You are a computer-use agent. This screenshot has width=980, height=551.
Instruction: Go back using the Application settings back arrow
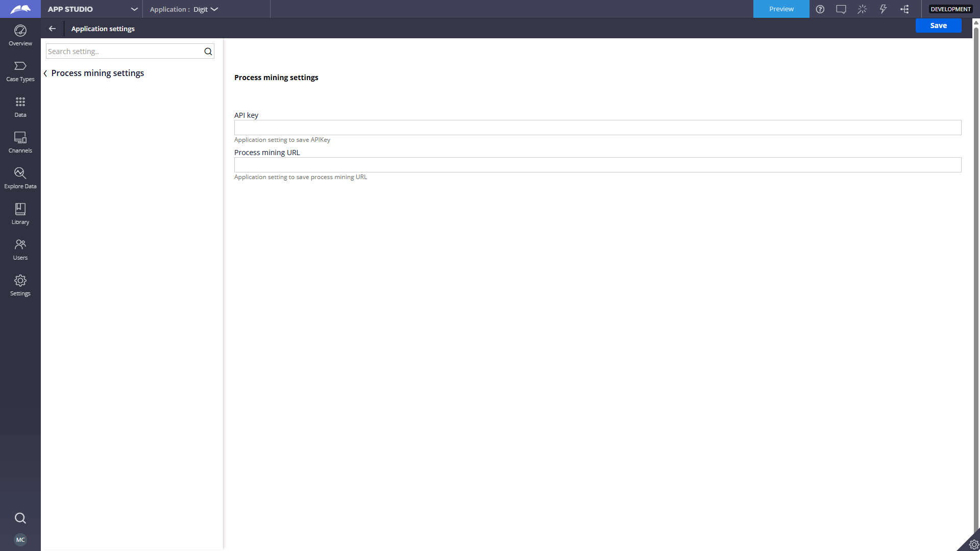(52, 28)
